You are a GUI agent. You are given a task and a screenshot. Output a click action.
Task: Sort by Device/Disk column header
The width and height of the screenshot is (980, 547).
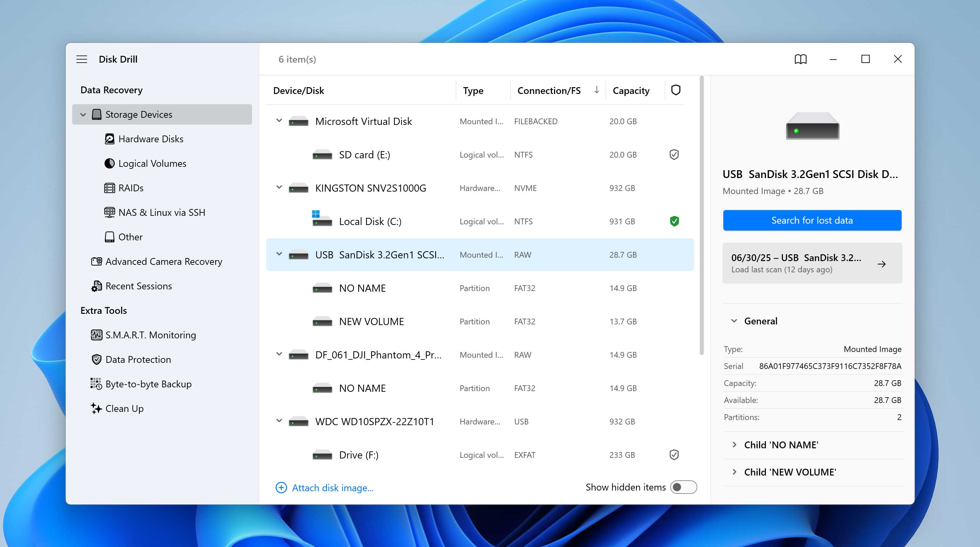[x=299, y=90]
